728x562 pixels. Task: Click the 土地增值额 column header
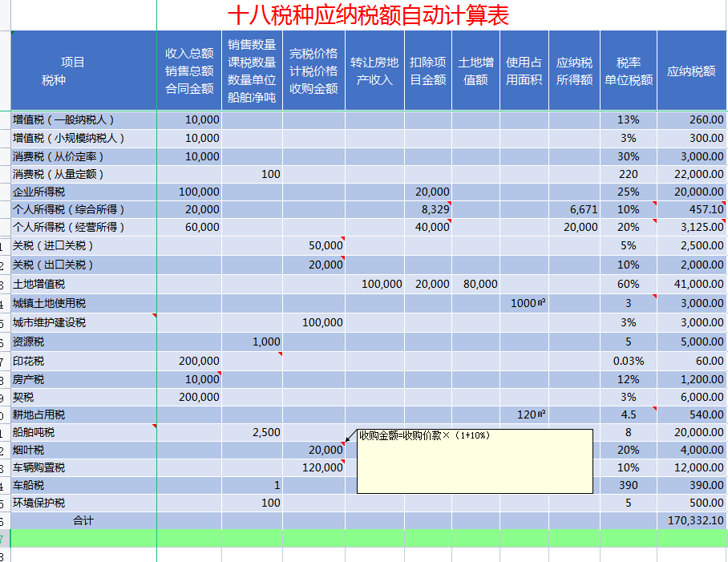click(475, 71)
